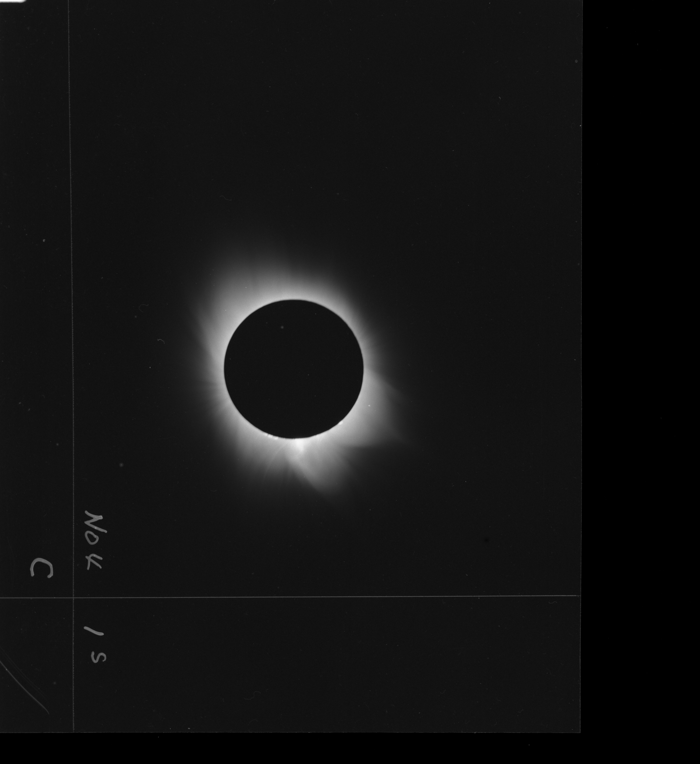Click the tiny speck inside the moon disk

pos(282,327)
